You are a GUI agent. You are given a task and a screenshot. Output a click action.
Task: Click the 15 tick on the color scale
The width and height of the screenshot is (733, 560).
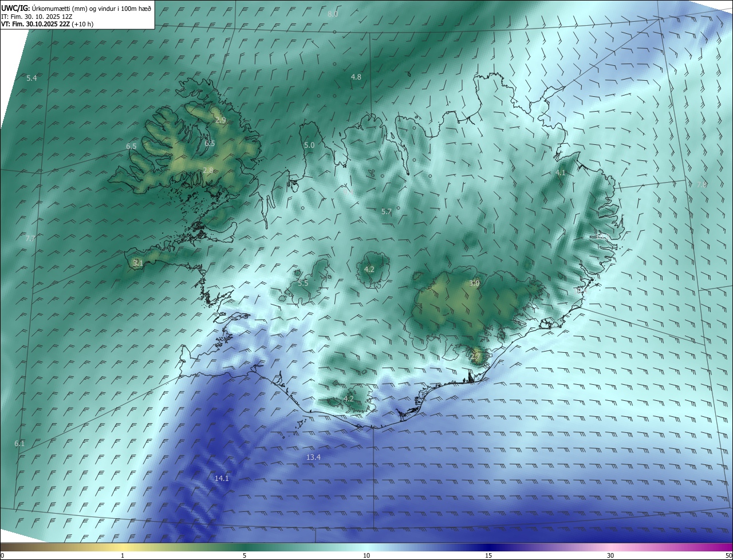pos(488,555)
